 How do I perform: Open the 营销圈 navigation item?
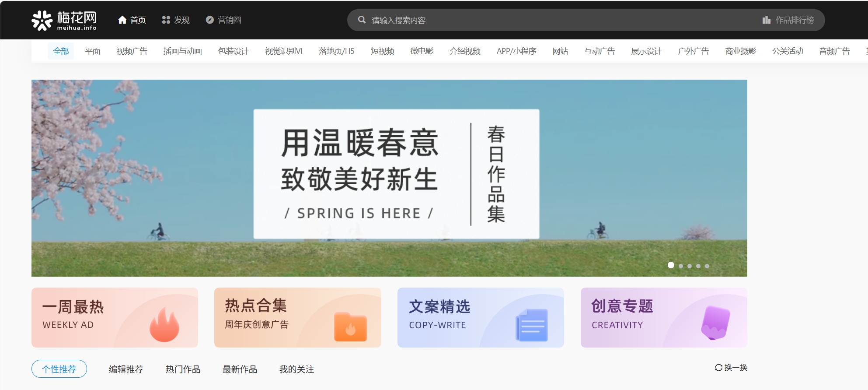(x=223, y=20)
